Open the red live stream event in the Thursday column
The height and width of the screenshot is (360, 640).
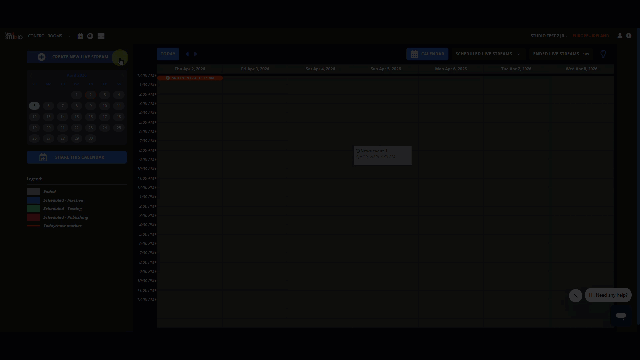tap(190, 78)
